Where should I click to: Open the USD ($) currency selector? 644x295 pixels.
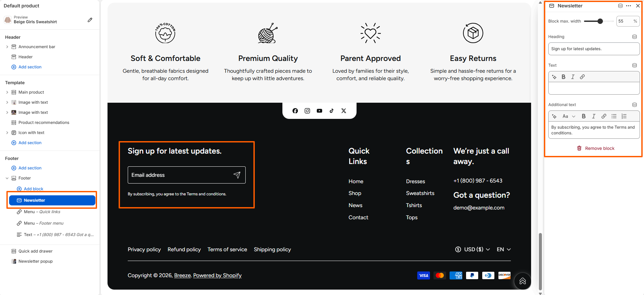tap(472, 249)
